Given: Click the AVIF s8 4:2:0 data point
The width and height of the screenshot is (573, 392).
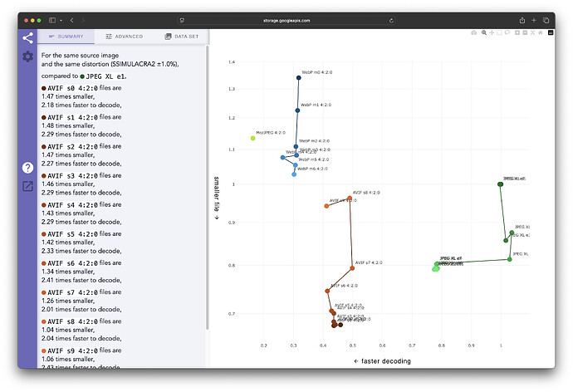Looking at the screenshot, I should click(x=350, y=198).
